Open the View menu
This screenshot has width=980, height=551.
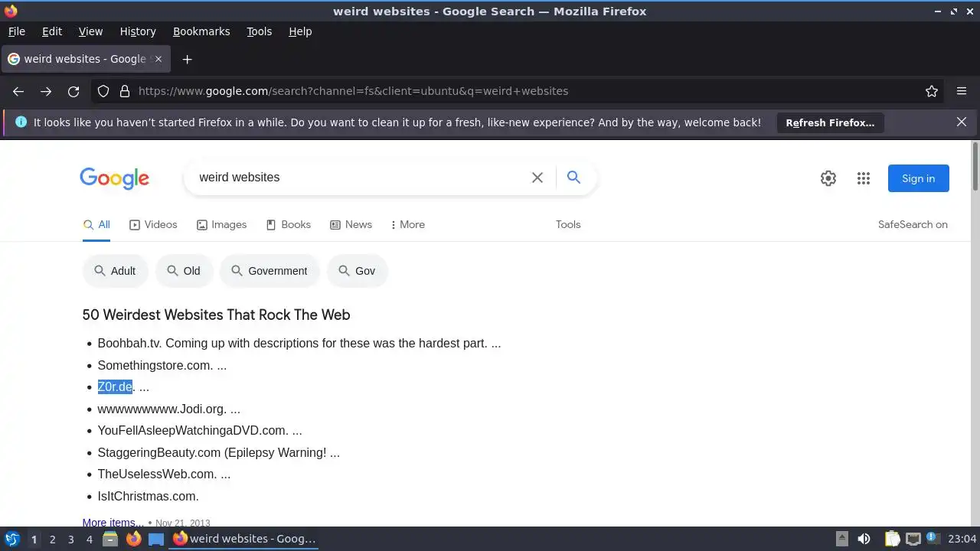90,31
